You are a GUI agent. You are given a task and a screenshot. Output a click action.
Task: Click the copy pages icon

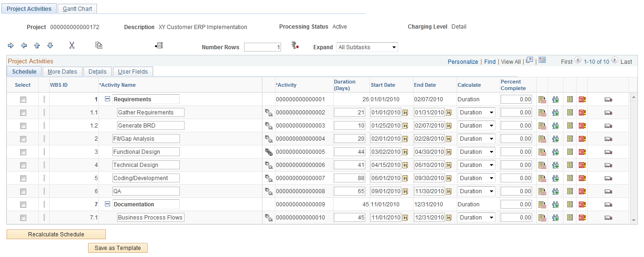tap(98, 45)
